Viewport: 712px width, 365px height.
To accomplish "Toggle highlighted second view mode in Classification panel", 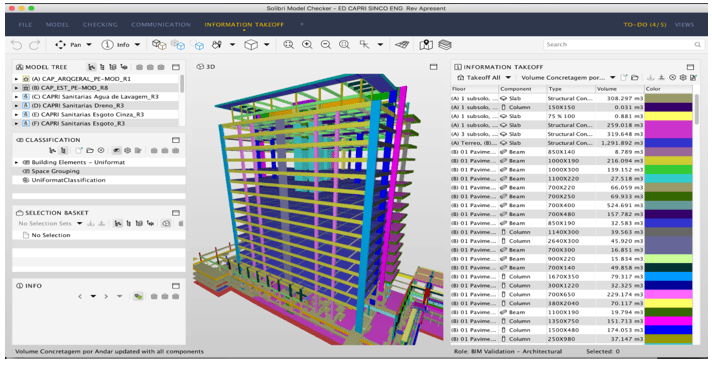I will tap(64, 151).
